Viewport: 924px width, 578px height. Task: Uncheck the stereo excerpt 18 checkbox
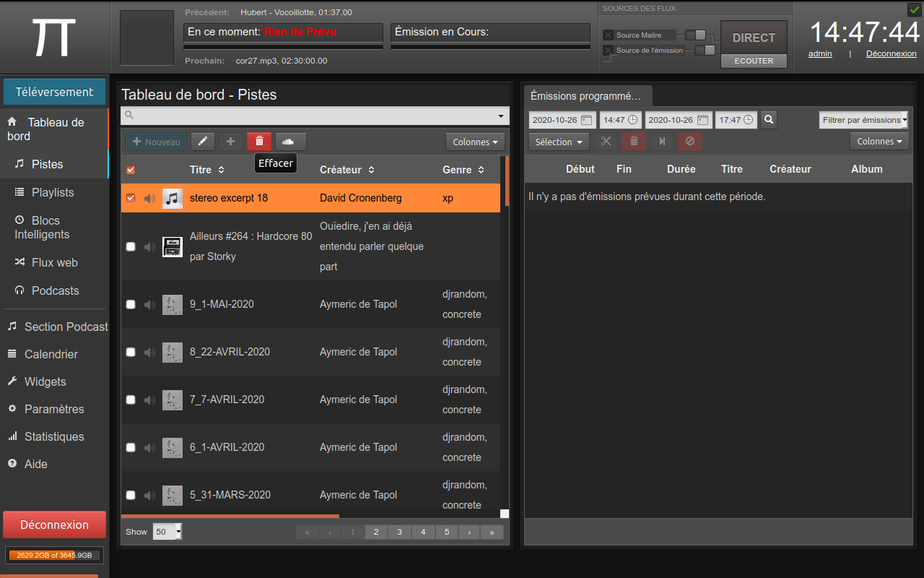[131, 198]
